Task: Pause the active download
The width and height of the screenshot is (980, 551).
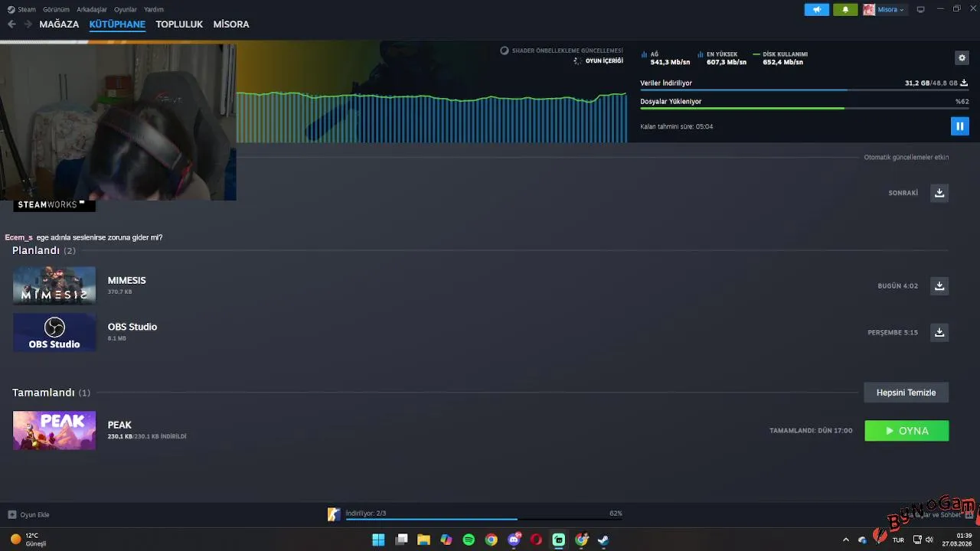Action: [959, 126]
